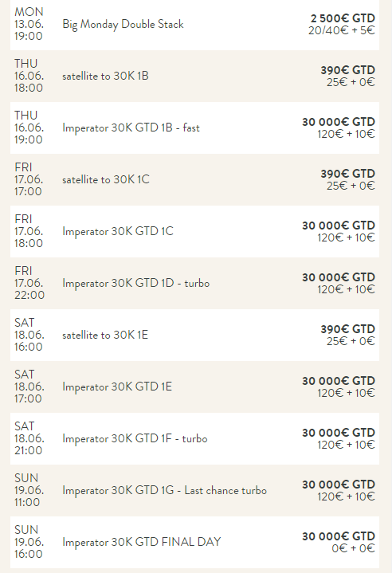This screenshot has width=392, height=573.
Task: Click the 0€ + 0€ buy-in on Final Day
Action: [x=353, y=548]
